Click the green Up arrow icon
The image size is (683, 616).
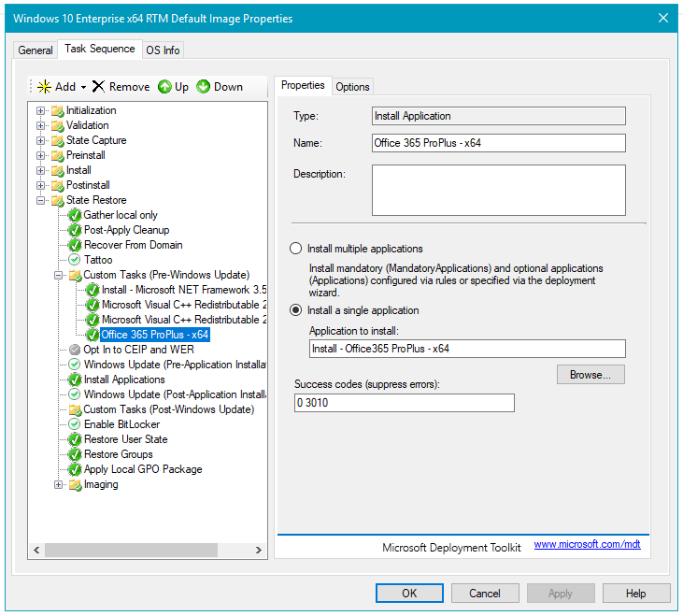point(164,86)
